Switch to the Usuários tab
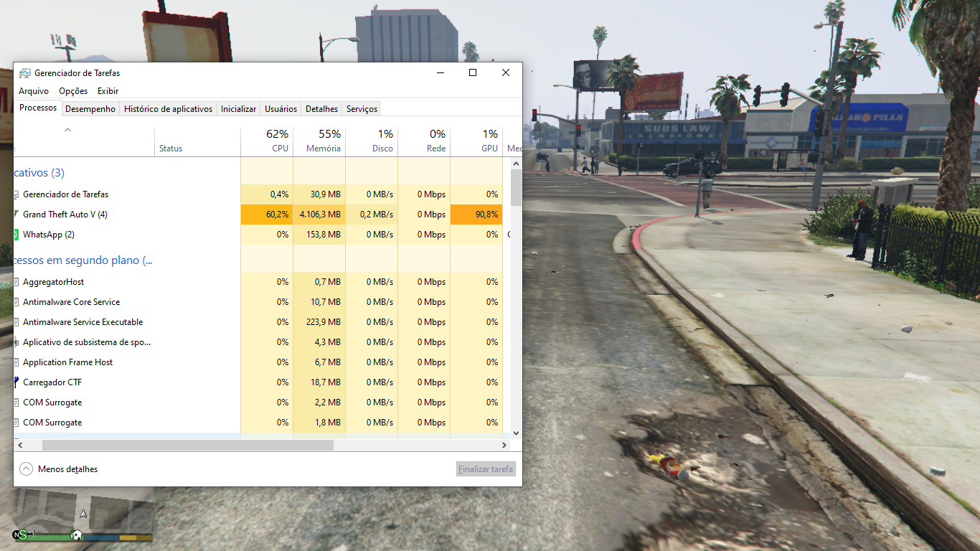The height and width of the screenshot is (551, 980). coord(281,109)
